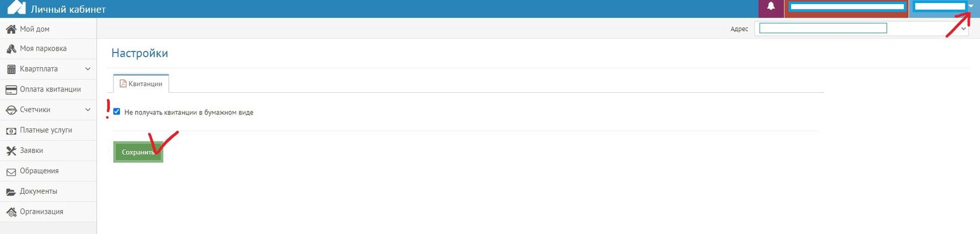Screen dimensions: 980x234
Task: Uncheck Не получать квитанции в бумажном виде
Action: (x=117, y=111)
